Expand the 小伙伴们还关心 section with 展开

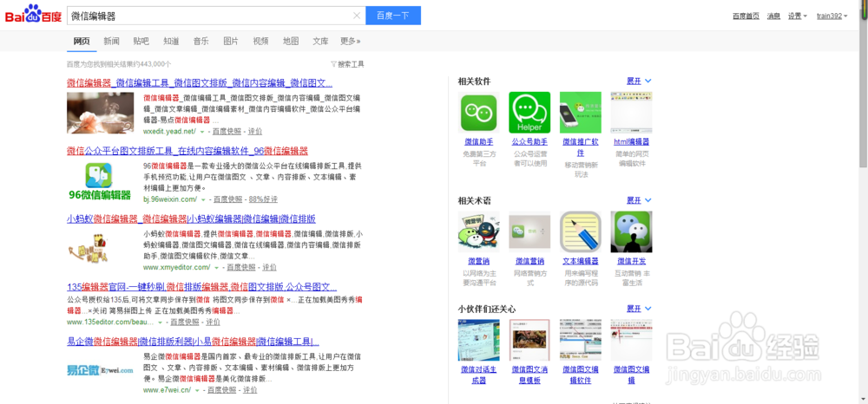pos(639,309)
